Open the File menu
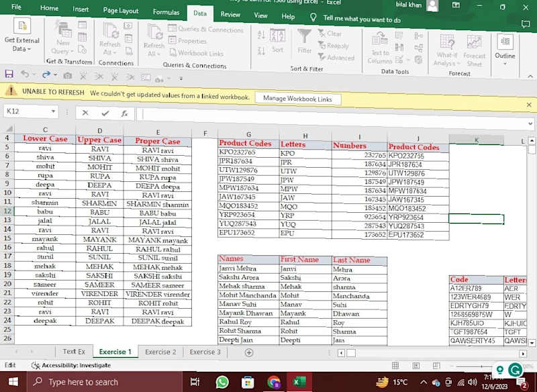Screen dimensions: 537x392 tap(16, 7)
